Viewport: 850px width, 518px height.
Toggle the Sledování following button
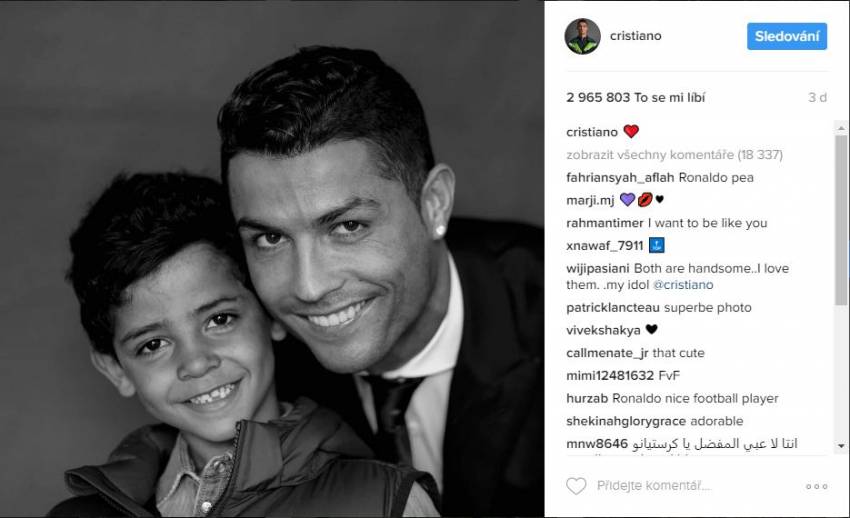pos(787,36)
